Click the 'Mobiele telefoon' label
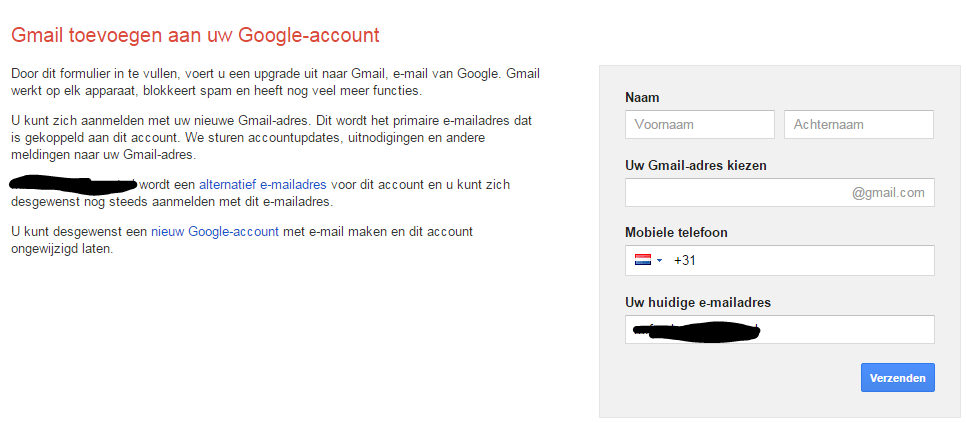Image resolution: width=966 pixels, height=423 pixels. (676, 232)
